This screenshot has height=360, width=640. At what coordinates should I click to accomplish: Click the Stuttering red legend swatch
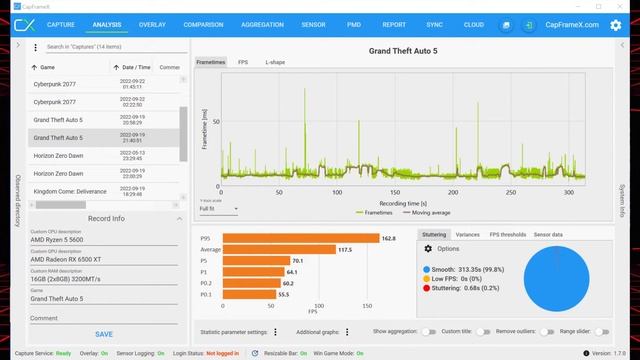427,288
